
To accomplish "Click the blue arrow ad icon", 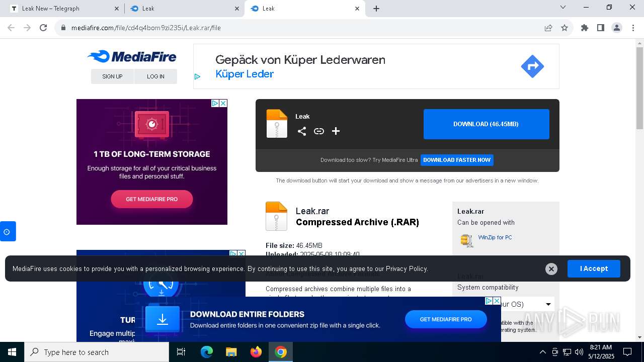I will [x=532, y=66].
